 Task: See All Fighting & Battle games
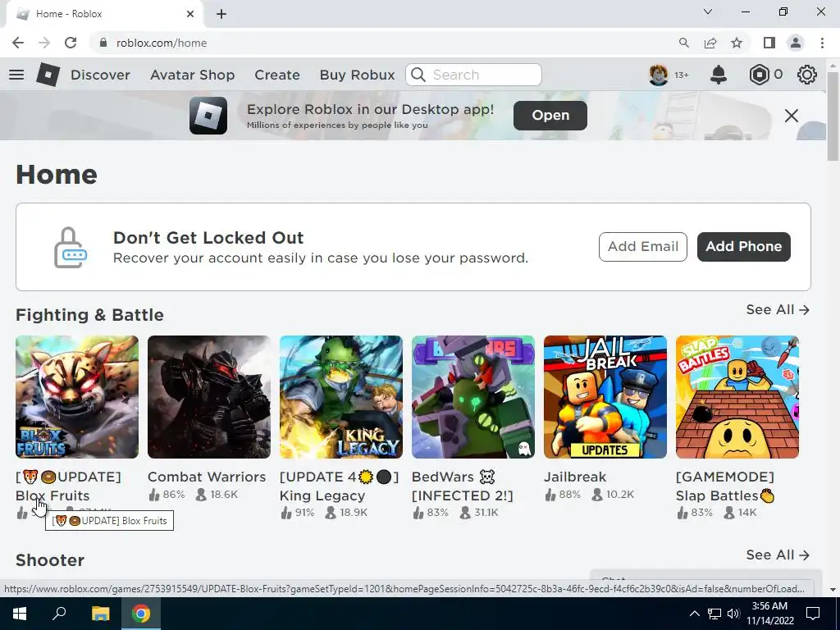pyautogui.click(x=778, y=309)
